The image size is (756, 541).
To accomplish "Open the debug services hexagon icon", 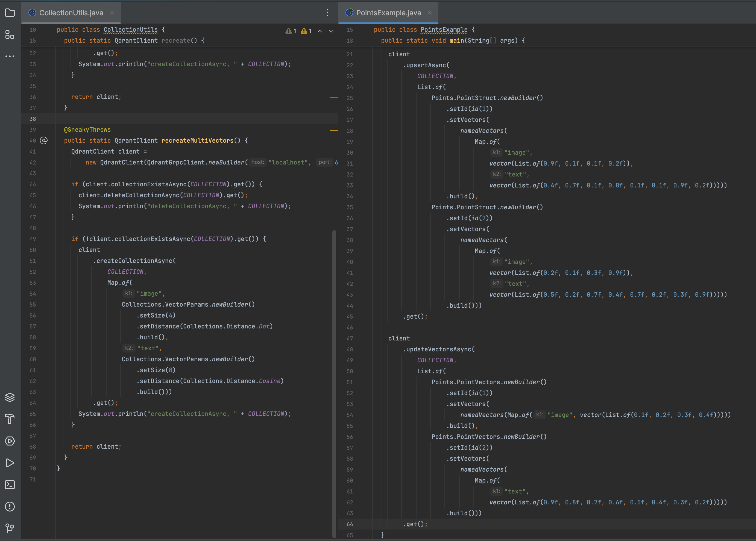I will click(10, 441).
